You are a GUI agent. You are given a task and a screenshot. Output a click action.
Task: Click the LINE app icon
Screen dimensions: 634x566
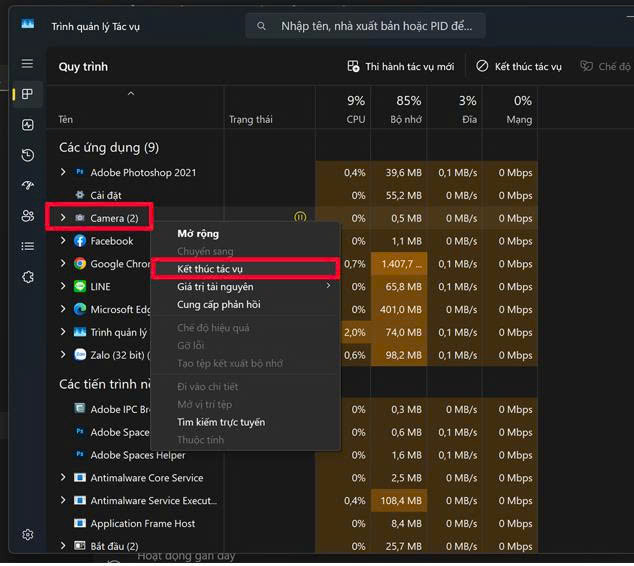tap(80, 286)
